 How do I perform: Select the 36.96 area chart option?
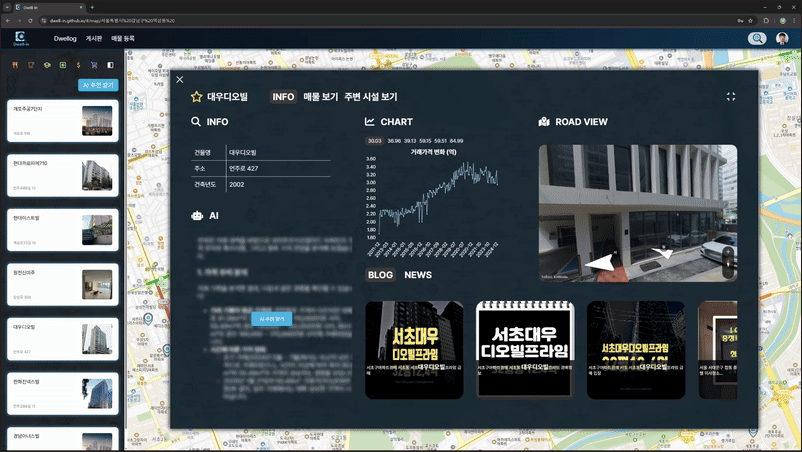pyautogui.click(x=394, y=141)
